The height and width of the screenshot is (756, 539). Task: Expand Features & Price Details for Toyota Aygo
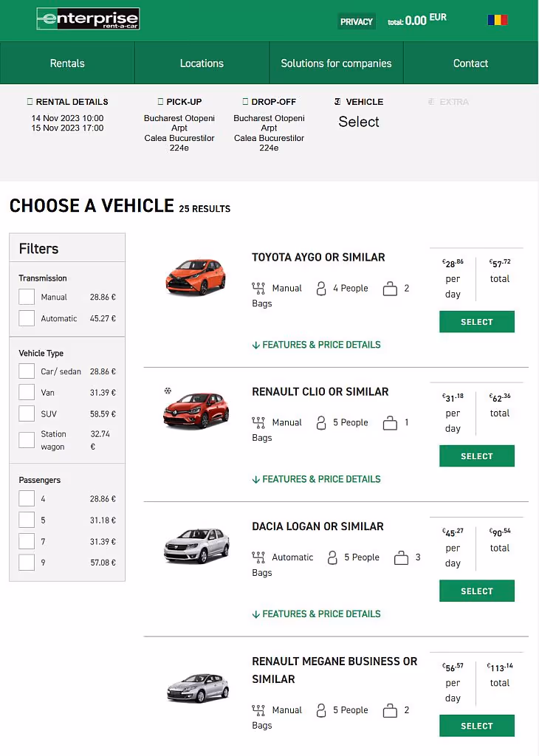pos(316,345)
